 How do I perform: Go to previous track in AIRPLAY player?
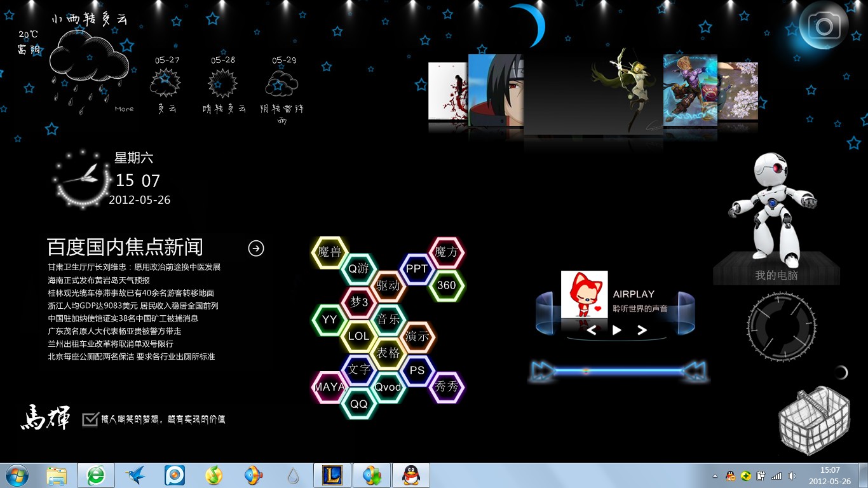pos(592,330)
